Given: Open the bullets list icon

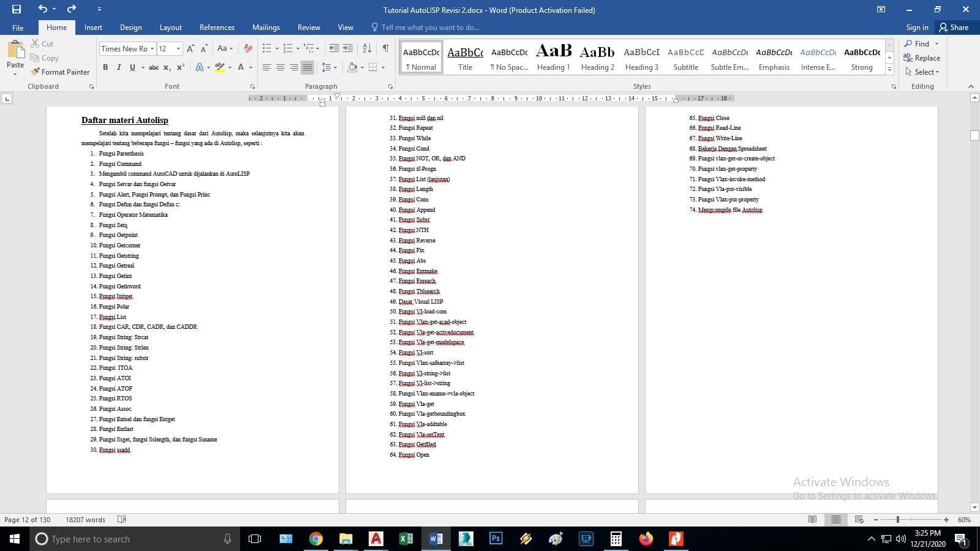Looking at the screenshot, I should tap(266, 48).
